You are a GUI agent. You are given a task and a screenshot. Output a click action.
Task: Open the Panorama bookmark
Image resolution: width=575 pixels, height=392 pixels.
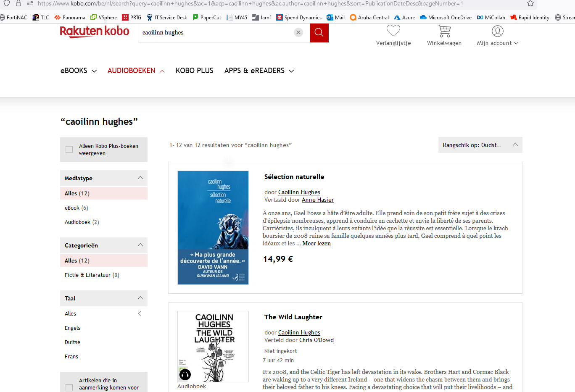pyautogui.click(x=70, y=17)
